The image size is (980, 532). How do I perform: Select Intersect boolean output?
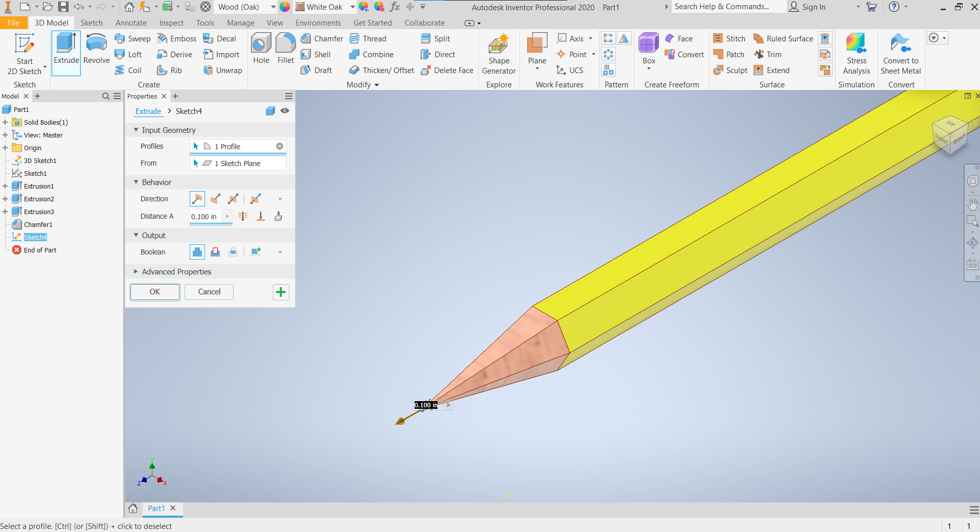tap(233, 252)
